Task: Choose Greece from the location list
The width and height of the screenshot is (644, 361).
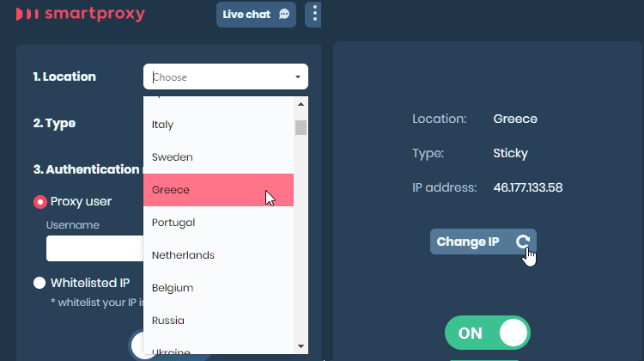Action: (218, 190)
